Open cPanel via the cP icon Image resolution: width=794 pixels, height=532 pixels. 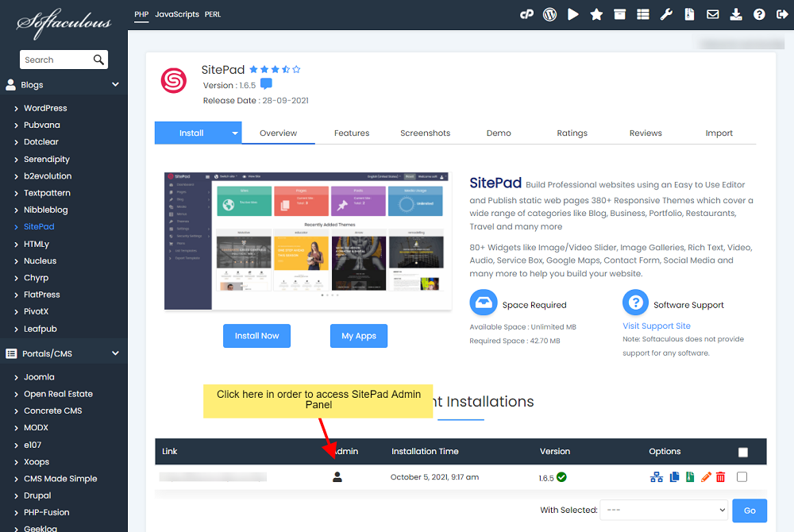(526, 14)
